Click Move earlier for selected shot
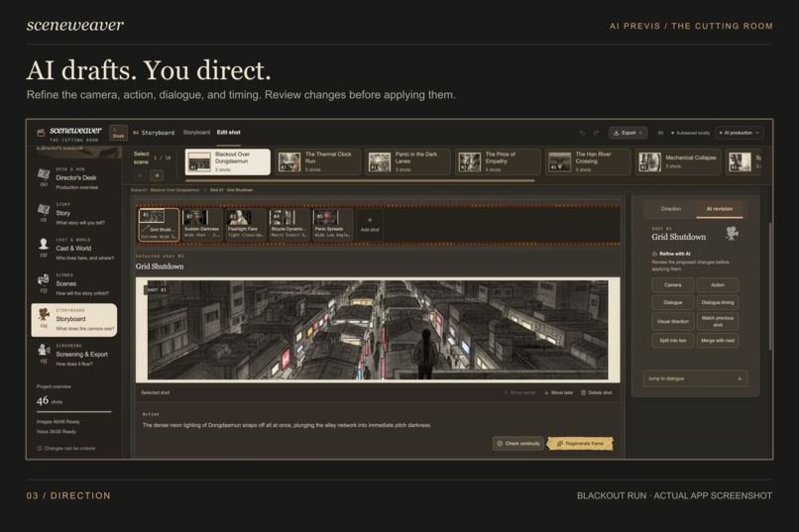The image size is (799, 532). click(x=519, y=392)
